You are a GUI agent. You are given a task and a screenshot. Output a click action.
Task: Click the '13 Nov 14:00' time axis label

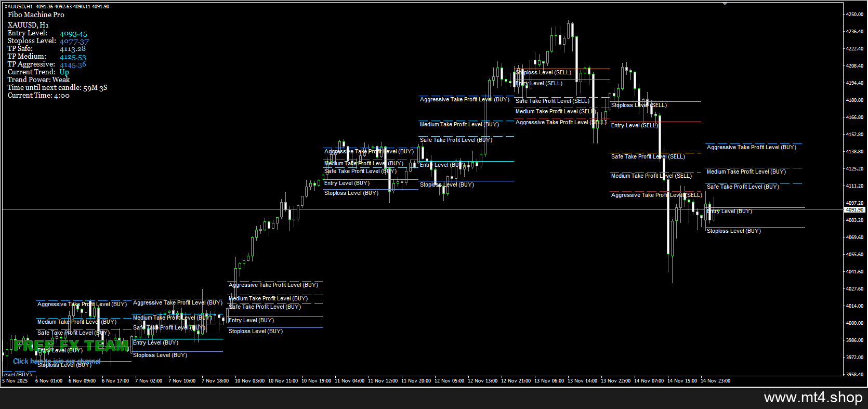582,381
